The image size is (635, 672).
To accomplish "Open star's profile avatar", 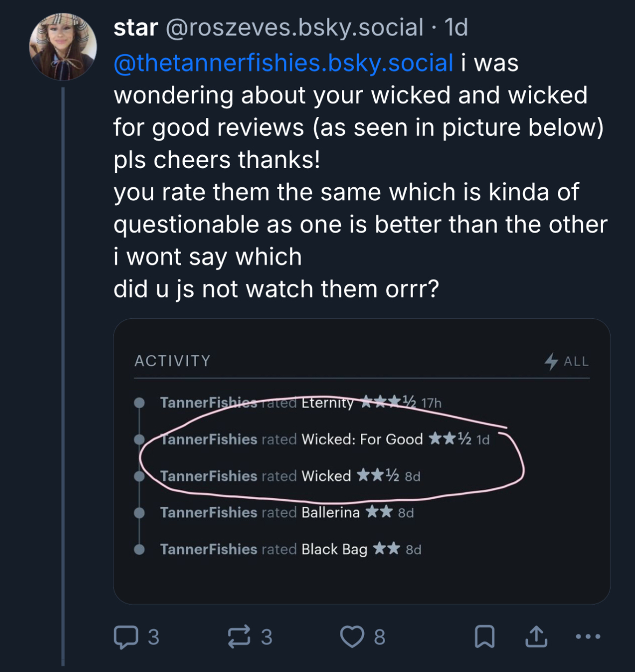I will pos(63,47).
